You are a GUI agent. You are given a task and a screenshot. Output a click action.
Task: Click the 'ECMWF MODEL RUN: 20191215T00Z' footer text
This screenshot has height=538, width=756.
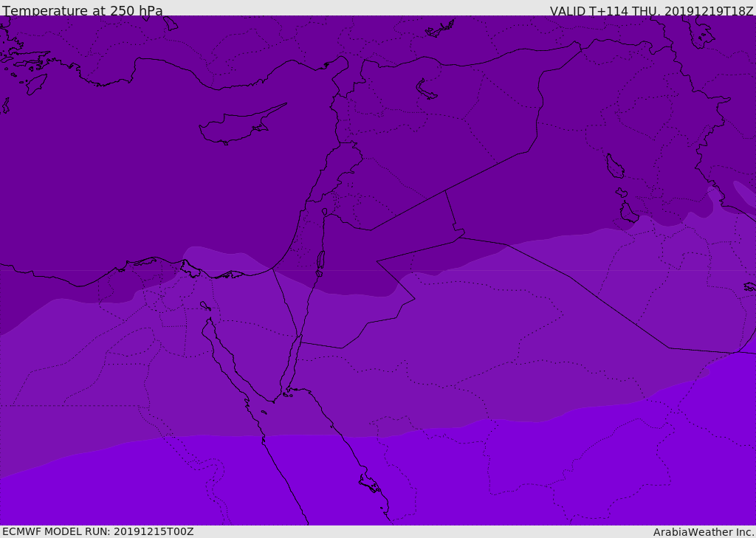[x=98, y=531]
